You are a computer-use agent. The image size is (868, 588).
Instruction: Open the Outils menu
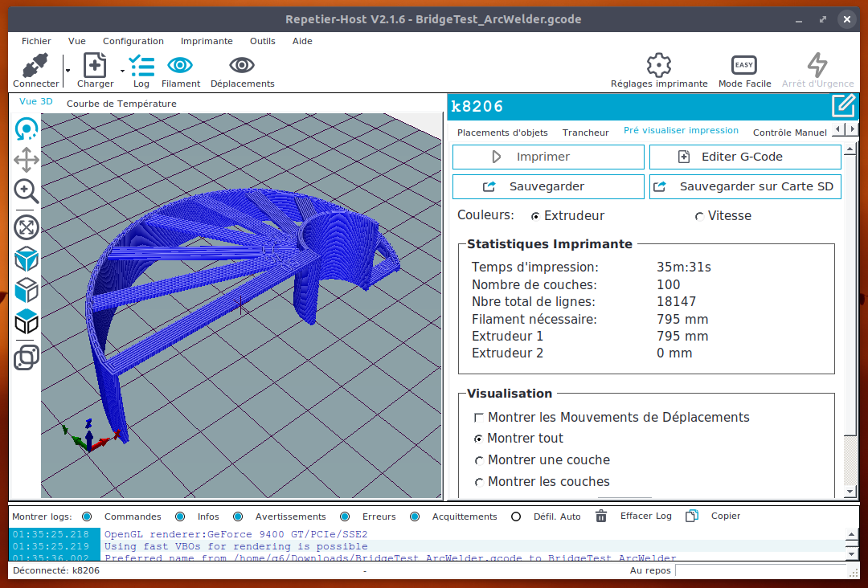tap(262, 41)
